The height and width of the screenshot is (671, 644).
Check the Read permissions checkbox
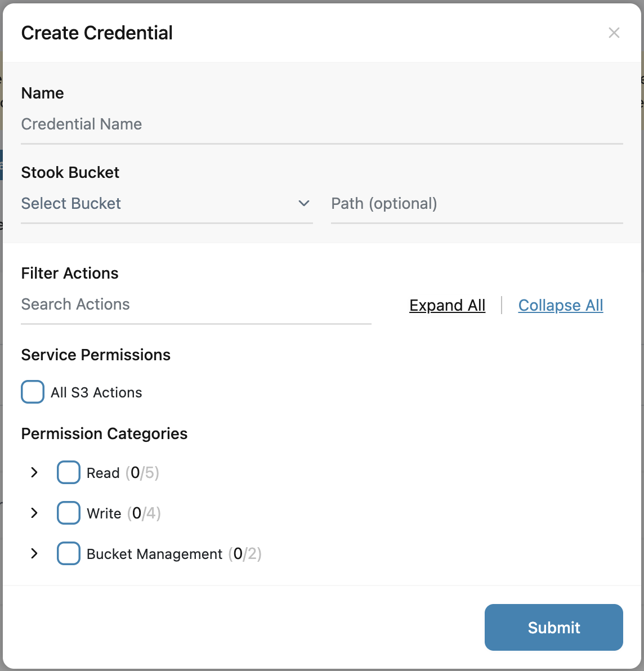pyautogui.click(x=69, y=472)
